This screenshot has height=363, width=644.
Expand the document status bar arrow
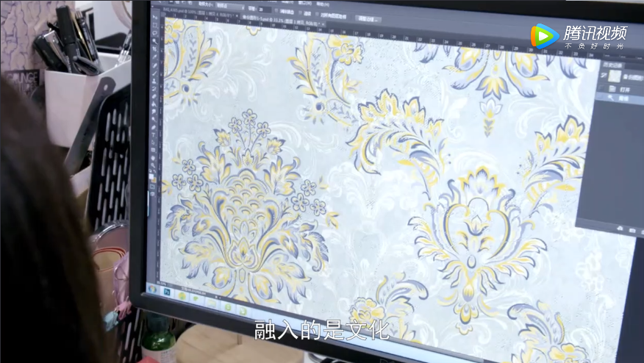(216, 297)
